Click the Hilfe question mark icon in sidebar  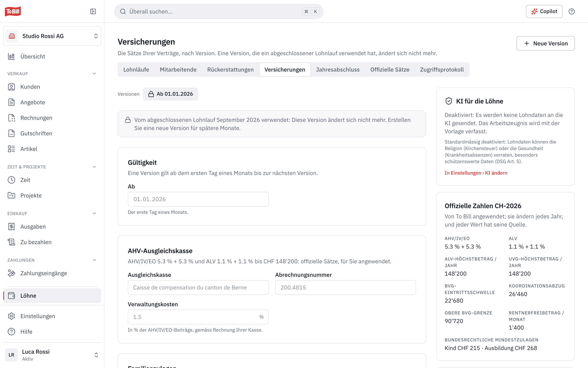pos(11,332)
